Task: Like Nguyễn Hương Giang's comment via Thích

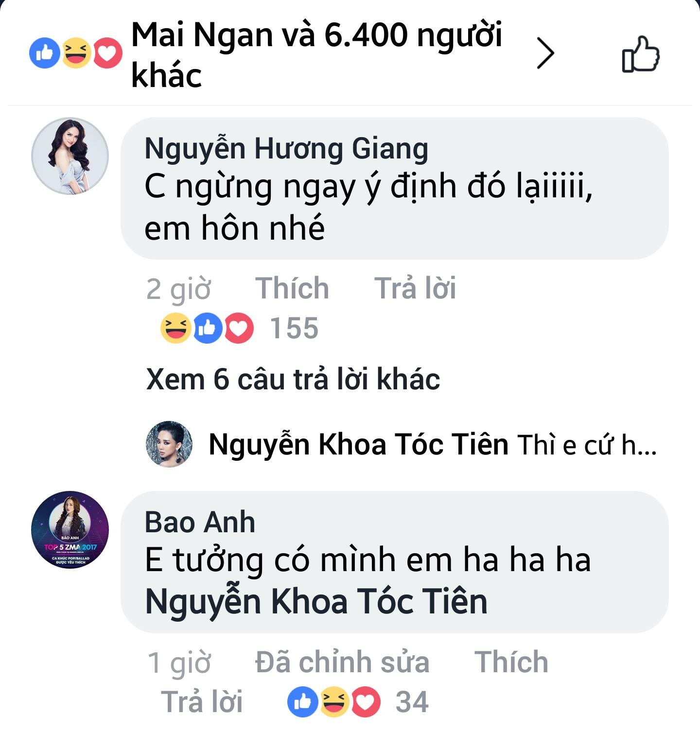Action: pos(292,288)
